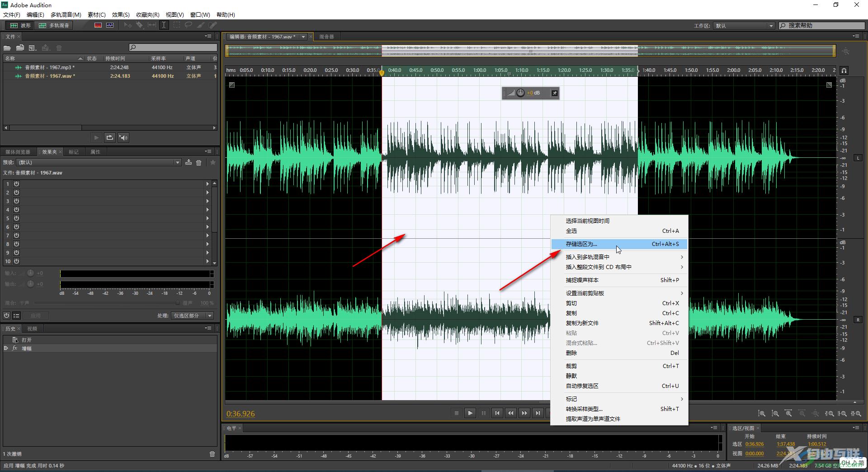868x472 pixels.
Task: Open effect slot 2 arrow menu
Action: [x=208, y=193]
